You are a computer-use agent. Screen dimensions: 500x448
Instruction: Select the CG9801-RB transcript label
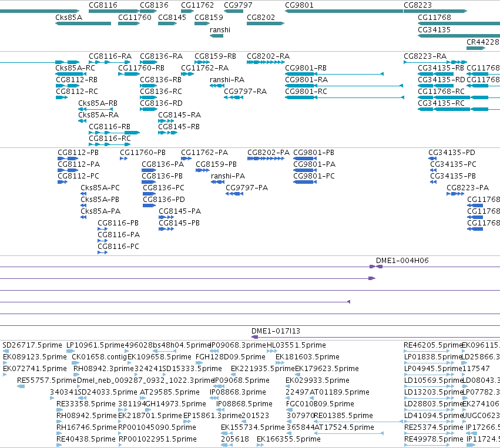(x=306, y=68)
